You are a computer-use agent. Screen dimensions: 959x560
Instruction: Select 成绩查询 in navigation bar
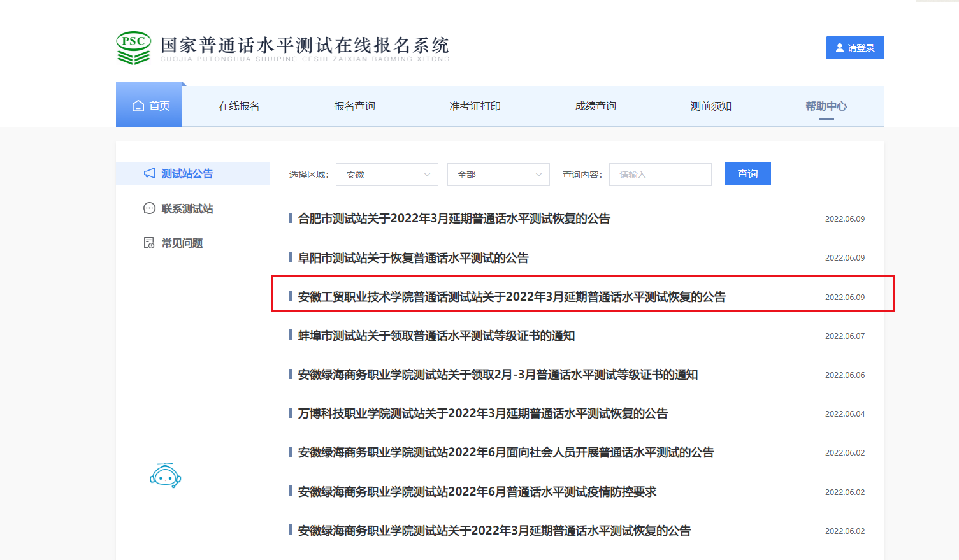point(595,106)
